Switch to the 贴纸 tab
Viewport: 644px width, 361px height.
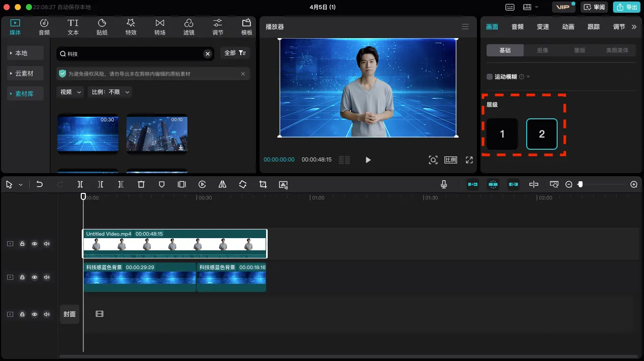(x=102, y=27)
